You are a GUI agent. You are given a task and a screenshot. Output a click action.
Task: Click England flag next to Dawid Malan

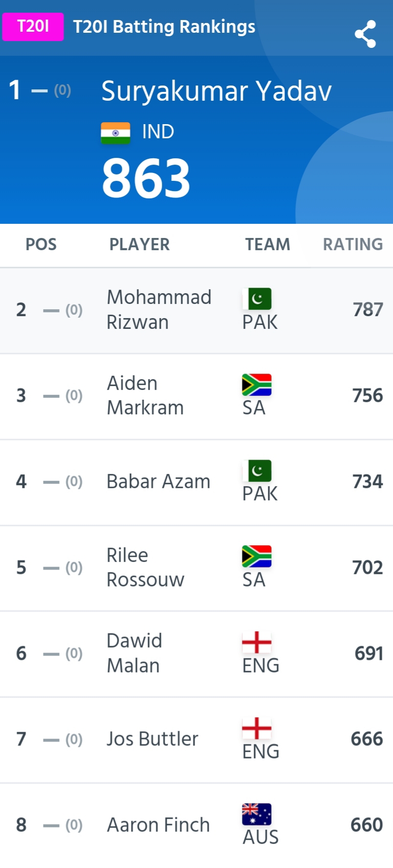coord(257,642)
